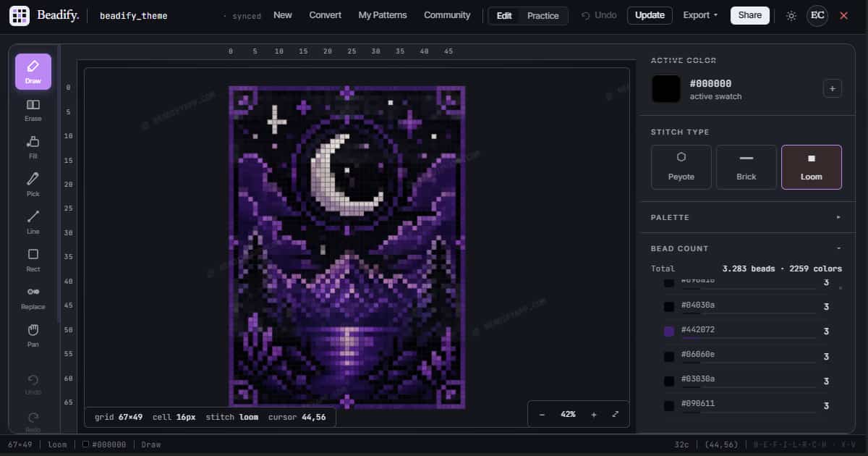Select the #442072 purple bead swatch
This screenshot has height=456, width=868.
(669, 331)
